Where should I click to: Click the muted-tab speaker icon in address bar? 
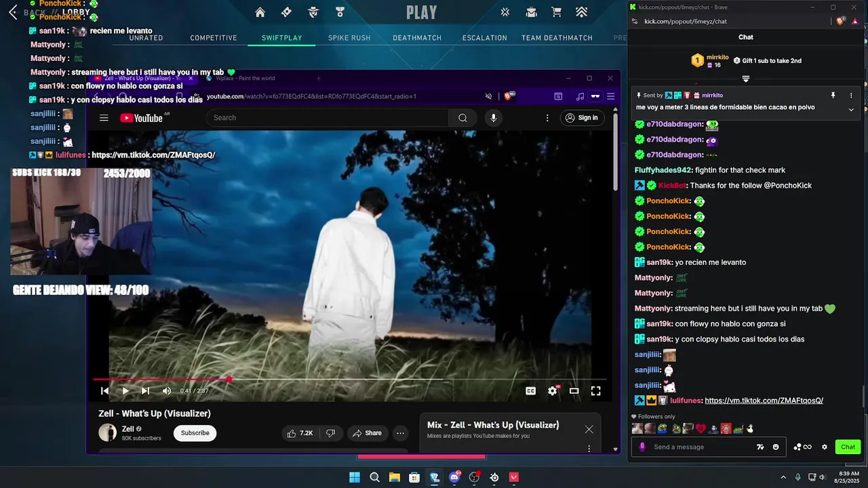(488, 96)
